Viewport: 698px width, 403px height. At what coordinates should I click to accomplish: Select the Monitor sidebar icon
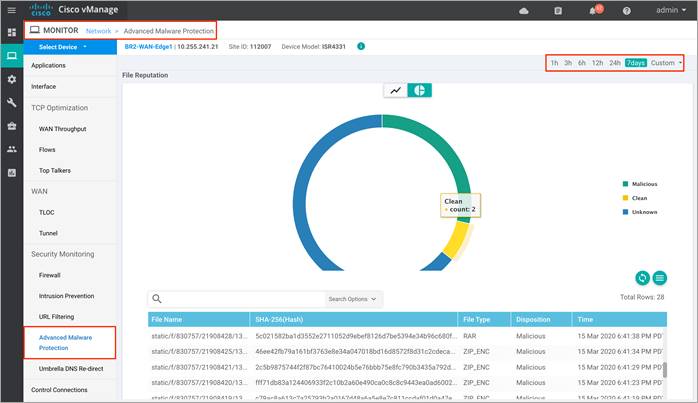click(x=12, y=56)
